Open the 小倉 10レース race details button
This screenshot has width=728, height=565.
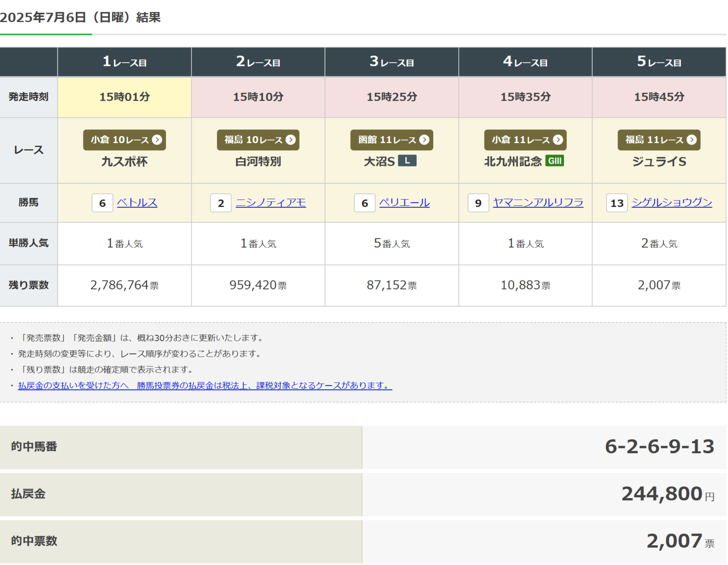tap(124, 140)
